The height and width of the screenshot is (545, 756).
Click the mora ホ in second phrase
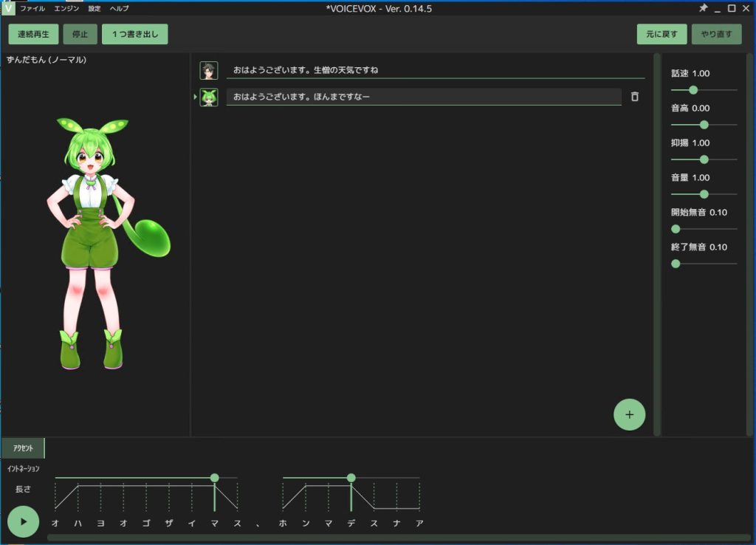coord(283,524)
